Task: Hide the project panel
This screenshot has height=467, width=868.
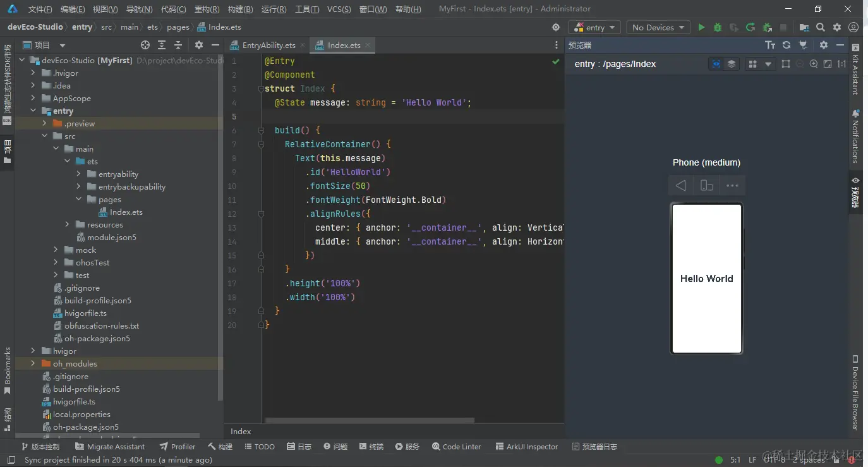Action: (x=215, y=45)
